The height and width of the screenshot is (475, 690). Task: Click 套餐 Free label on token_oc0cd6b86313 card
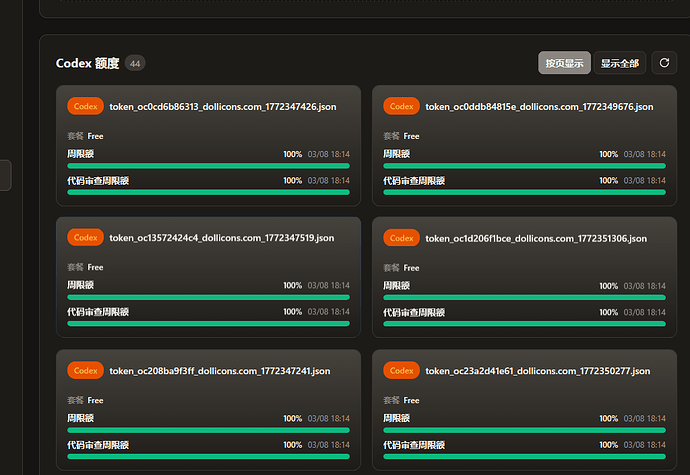coord(85,136)
